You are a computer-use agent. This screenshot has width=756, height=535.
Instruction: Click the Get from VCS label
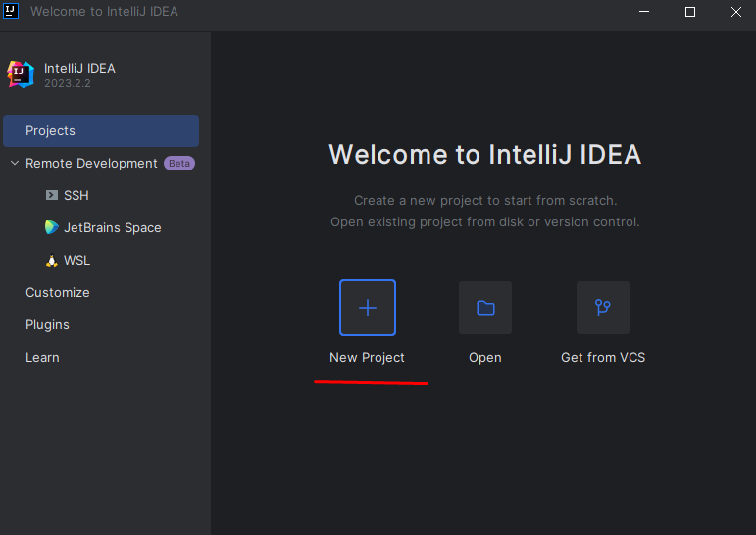click(x=603, y=357)
